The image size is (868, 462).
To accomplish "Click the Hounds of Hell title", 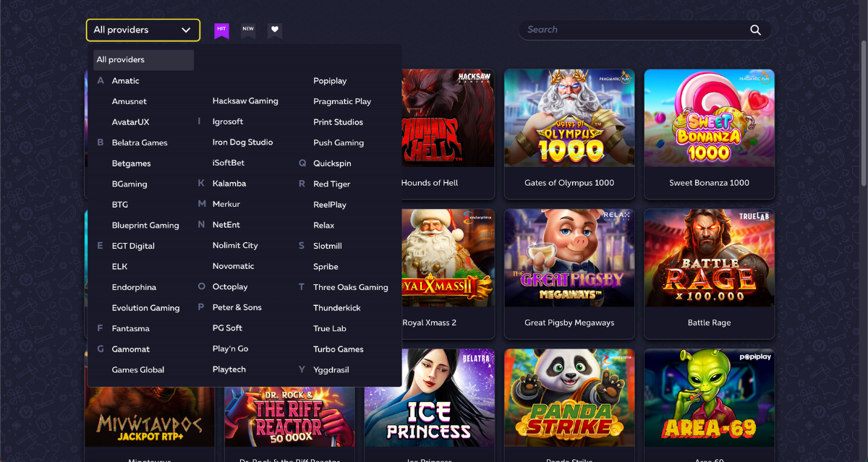I will (430, 183).
